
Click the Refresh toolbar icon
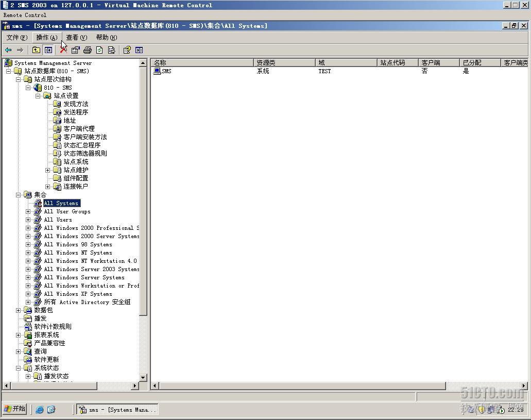tap(99, 50)
